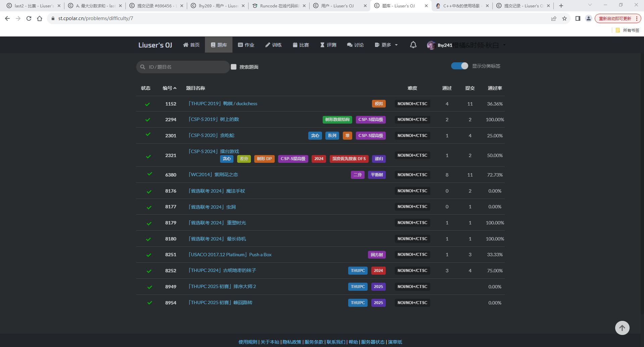
Task: Click the 服务器状态 footer link
Action: click(373, 342)
